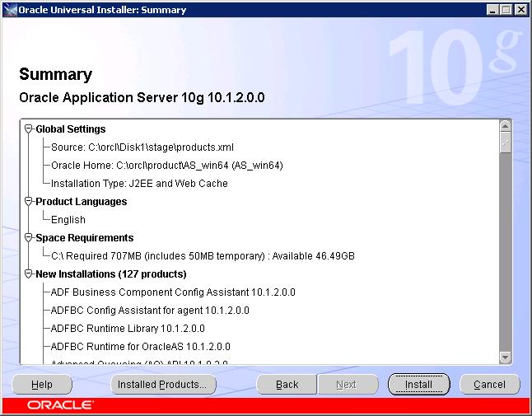The height and width of the screenshot is (416, 532).
Task: Minimize the installer window
Action: [x=492, y=10]
